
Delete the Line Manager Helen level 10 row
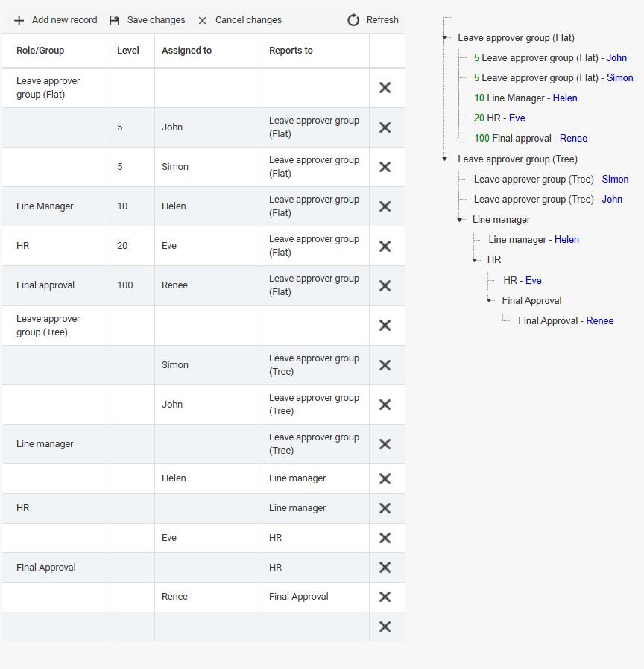[x=385, y=206]
